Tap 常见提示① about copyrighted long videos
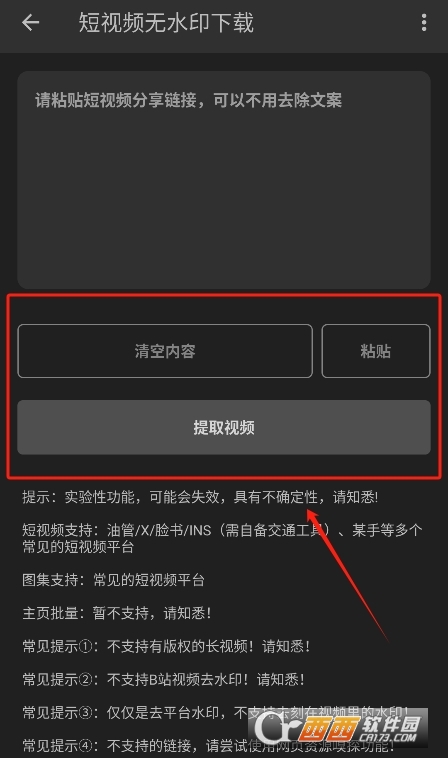The image size is (448, 758). (166, 646)
